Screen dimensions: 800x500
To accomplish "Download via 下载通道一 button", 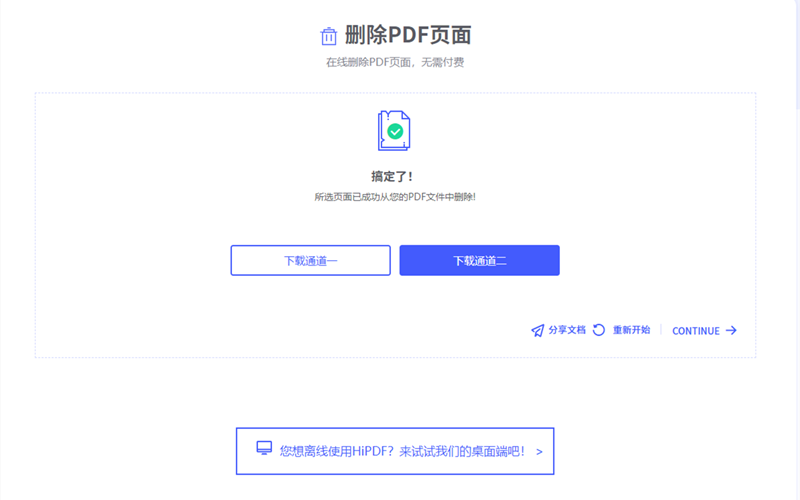I will [310, 260].
